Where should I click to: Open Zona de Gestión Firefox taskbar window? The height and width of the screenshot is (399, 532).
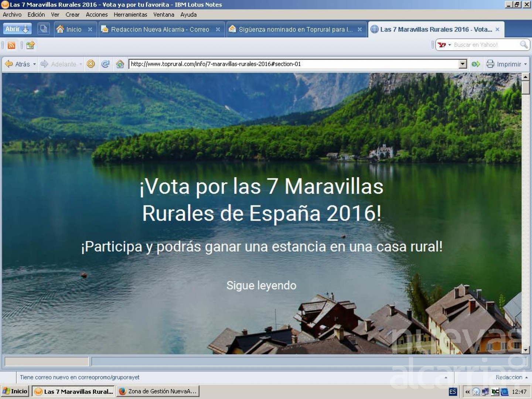tap(158, 391)
